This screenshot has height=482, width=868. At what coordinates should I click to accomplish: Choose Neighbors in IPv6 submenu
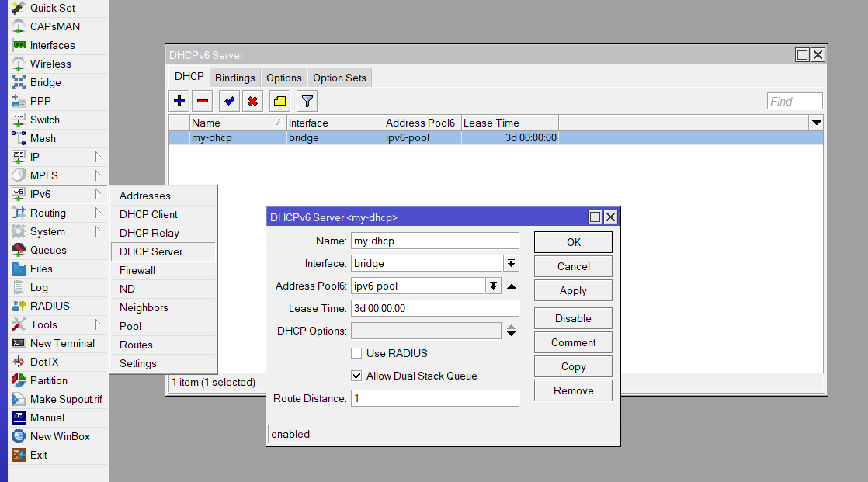pyautogui.click(x=163, y=307)
